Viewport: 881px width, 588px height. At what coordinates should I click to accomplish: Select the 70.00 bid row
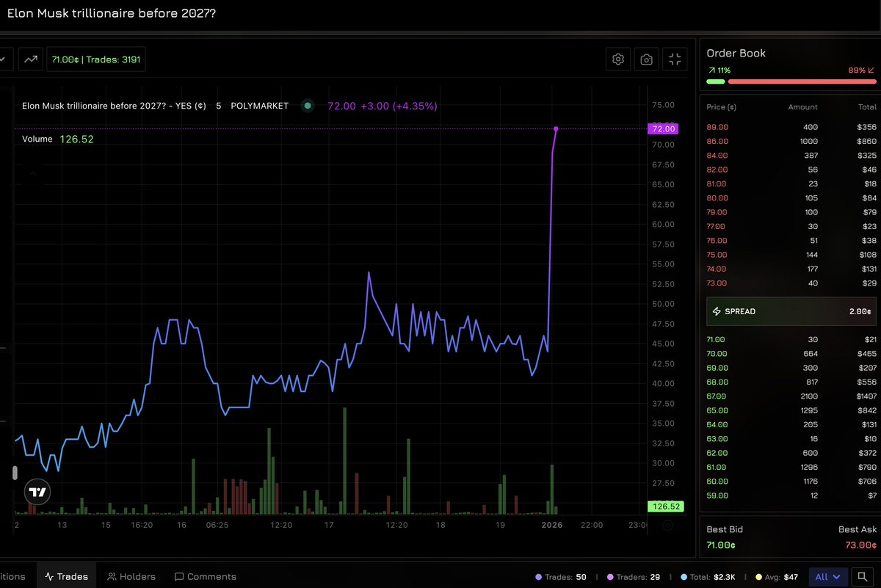pos(791,354)
